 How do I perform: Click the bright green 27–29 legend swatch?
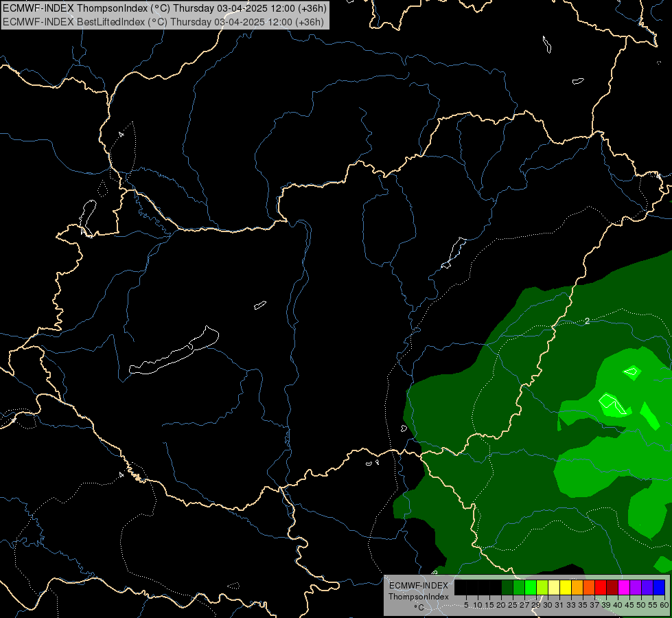coord(531,587)
